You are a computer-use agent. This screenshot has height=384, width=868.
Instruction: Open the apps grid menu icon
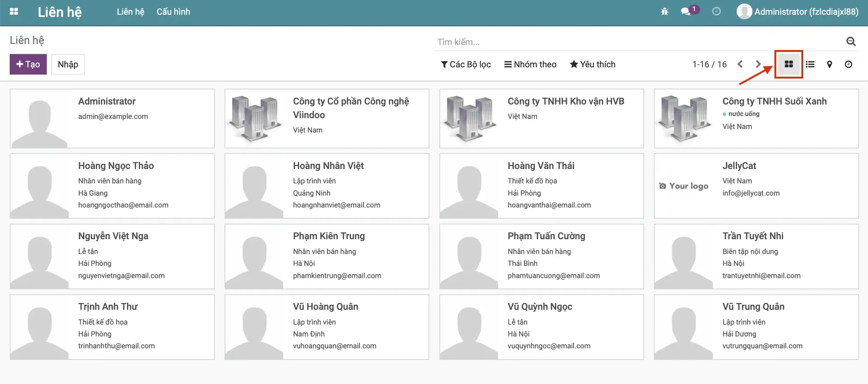pyautogui.click(x=14, y=12)
